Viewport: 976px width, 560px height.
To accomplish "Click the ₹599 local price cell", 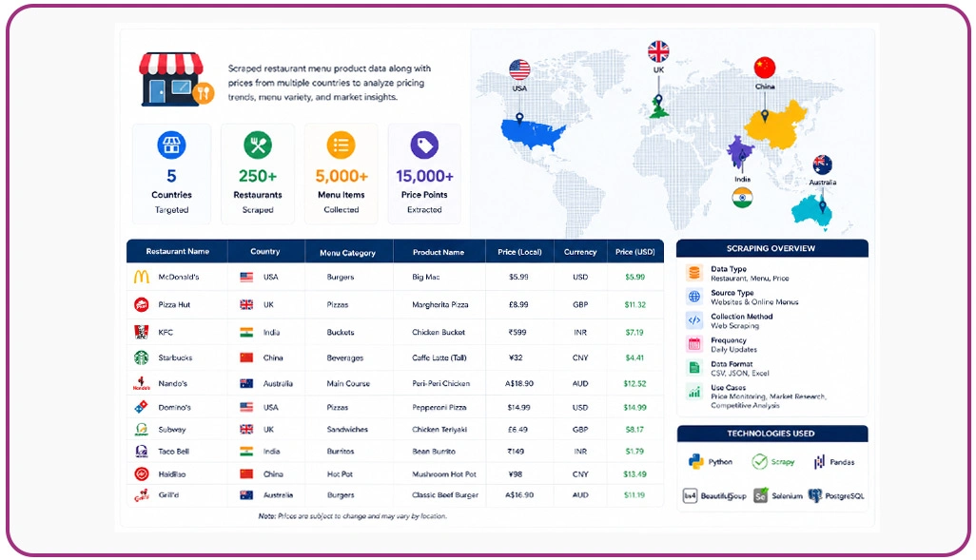I will (x=517, y=332).
